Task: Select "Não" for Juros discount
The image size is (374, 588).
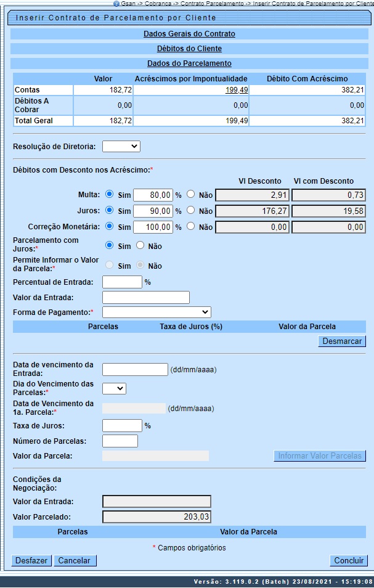Action: (191, 210)
